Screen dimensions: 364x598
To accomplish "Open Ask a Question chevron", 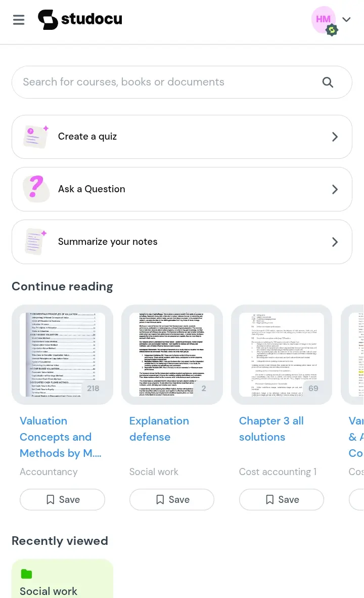I will click(335, 189).
